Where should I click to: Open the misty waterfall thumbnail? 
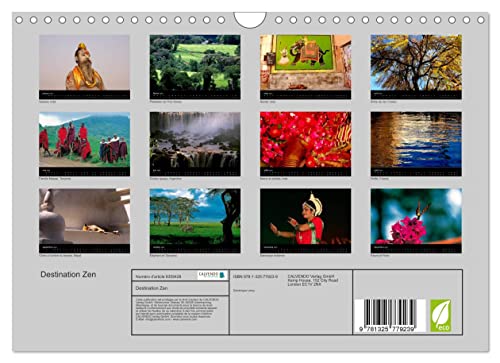195,144
